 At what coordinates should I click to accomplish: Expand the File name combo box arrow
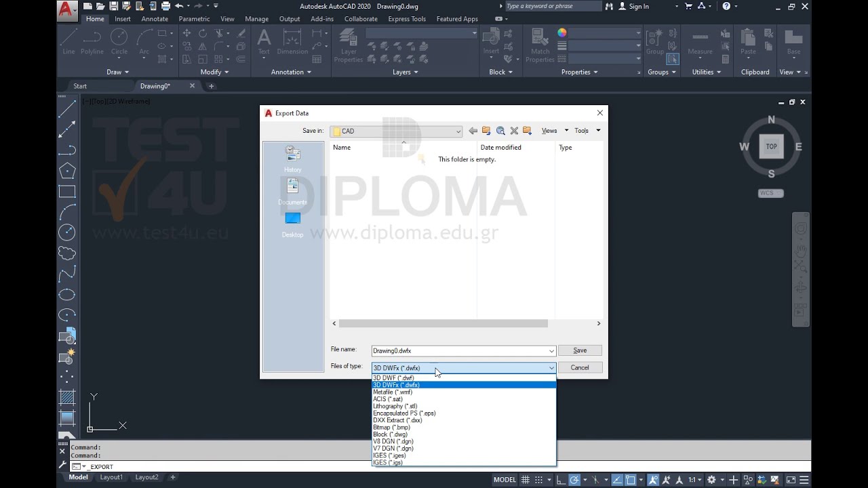point(551,351)
